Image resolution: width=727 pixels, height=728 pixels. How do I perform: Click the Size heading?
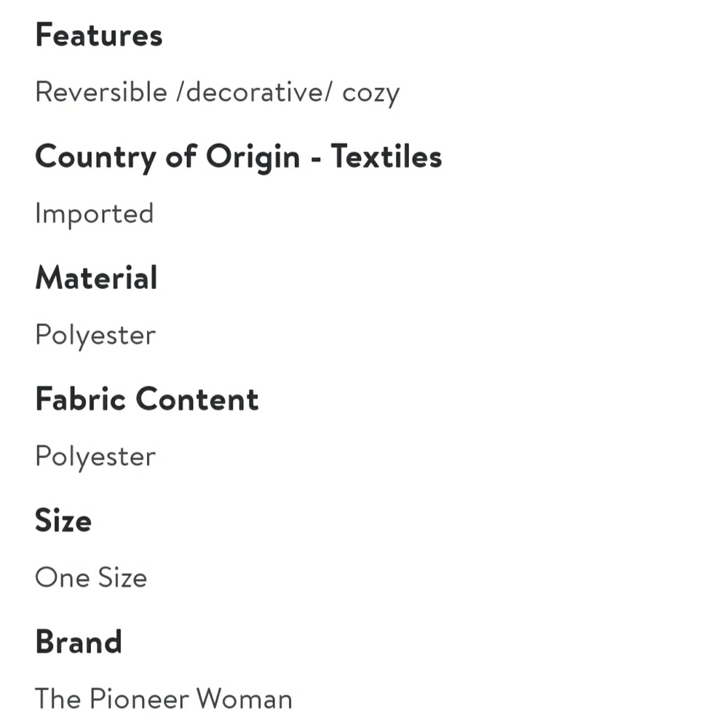tap(63, 521)
